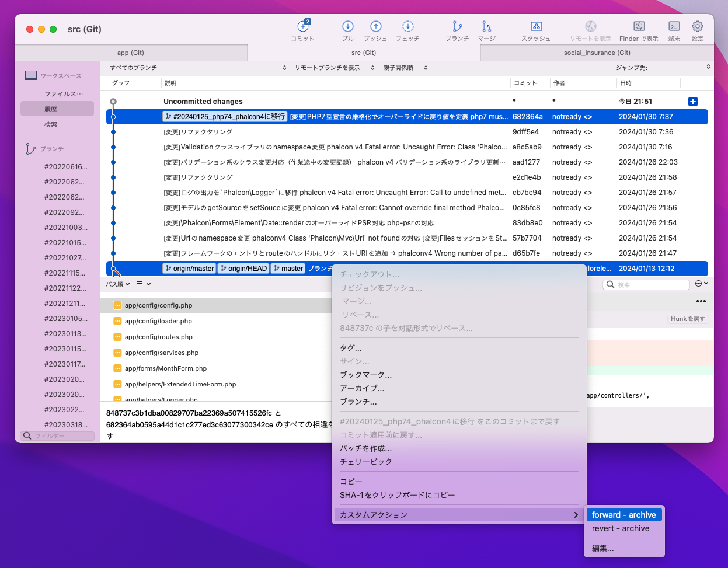This screenshot has height=568, width=728.
Task: Click the date column header
Action: coord(648,83)
